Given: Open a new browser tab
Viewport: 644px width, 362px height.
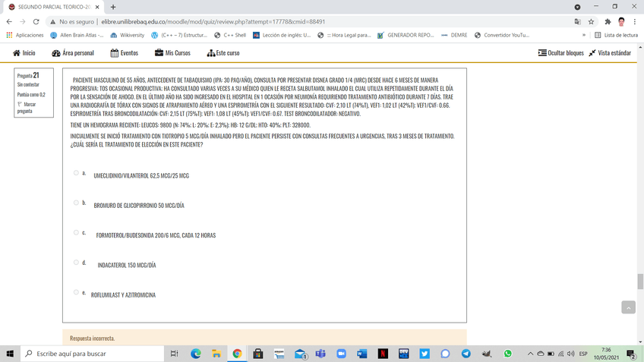Looking at the screenshot, I should [113, 7].
